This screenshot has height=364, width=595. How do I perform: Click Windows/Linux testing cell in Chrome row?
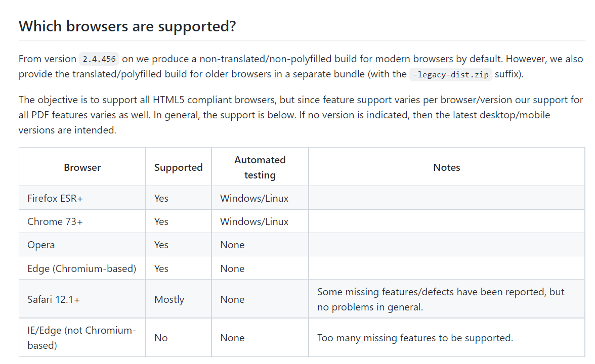click(254, 221)
